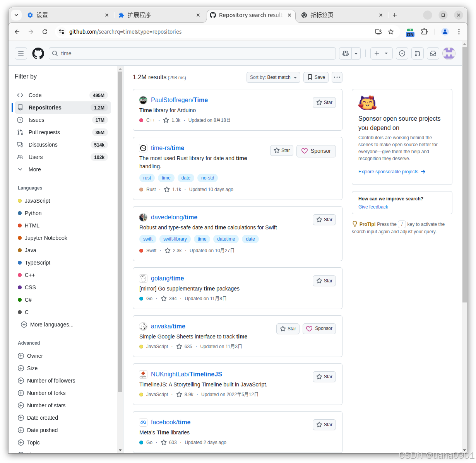
Task: Click the green ON extension icon
Action: (410, 32)
